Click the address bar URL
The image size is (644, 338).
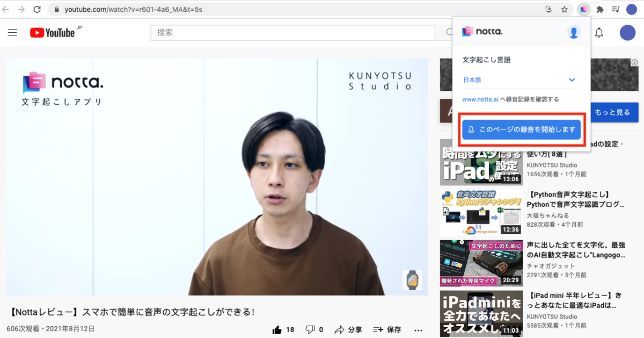(133, 10)
